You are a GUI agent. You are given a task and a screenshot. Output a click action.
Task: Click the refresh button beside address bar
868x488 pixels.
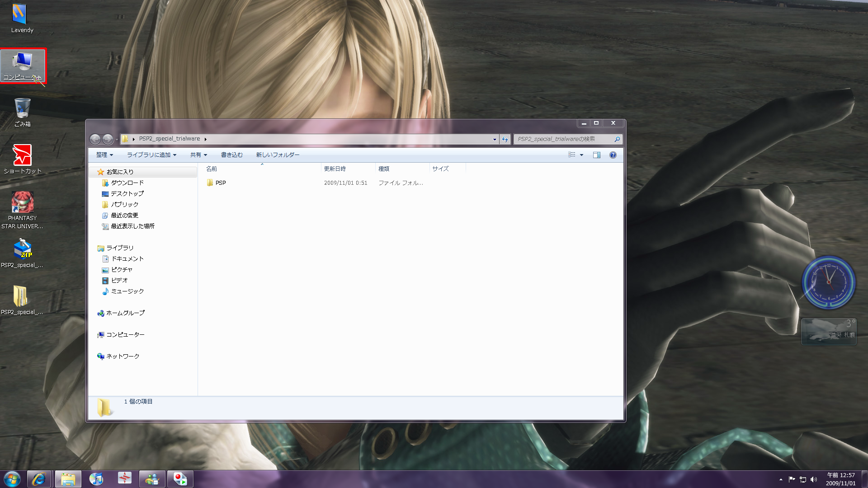point(505,139)
